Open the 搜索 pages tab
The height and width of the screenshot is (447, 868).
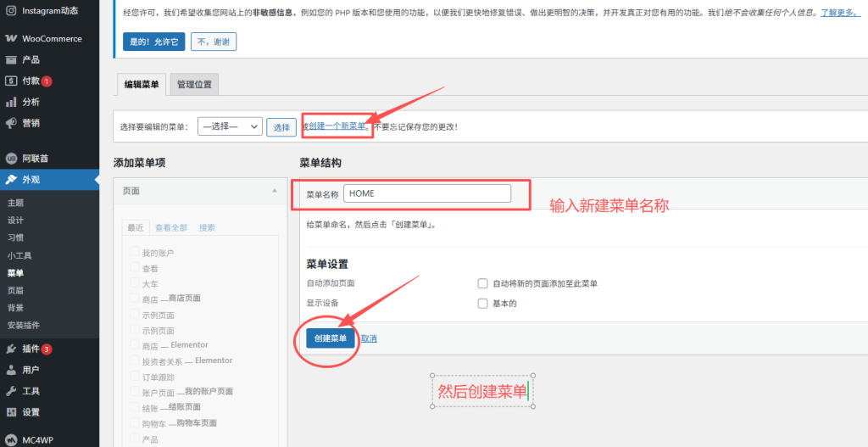pyautogui.click(x=207, y=227)
